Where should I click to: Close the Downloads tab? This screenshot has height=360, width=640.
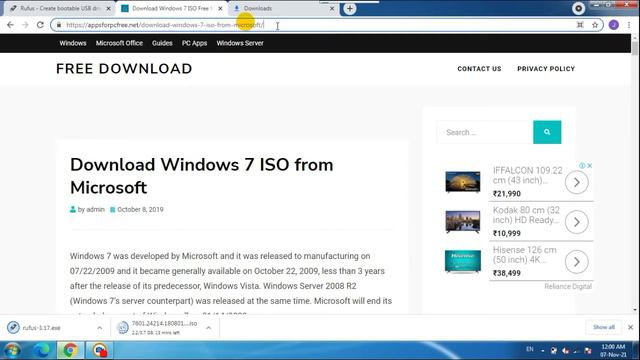pos(332,8)
